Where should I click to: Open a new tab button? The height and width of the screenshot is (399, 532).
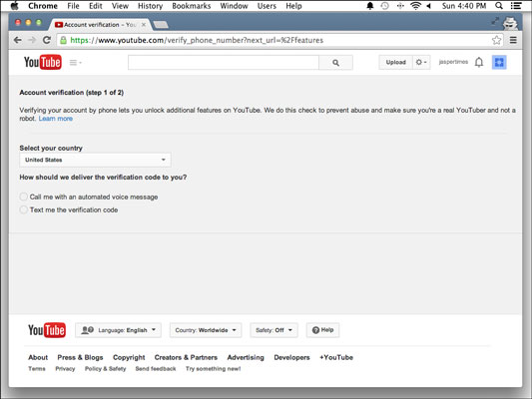tap(161, 25)
